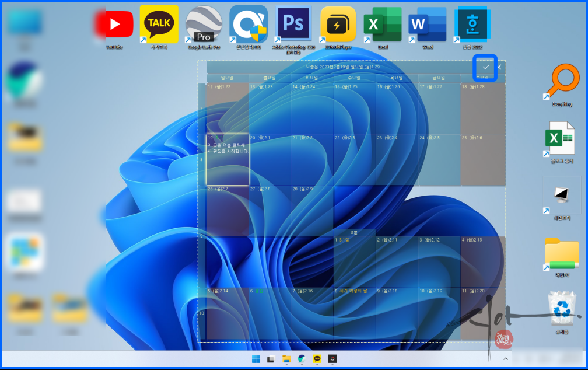The width and height of the screenshot is (588, 370).
Task: Select the calendar cell dated 16 (음)1.26
Action: 397,109
